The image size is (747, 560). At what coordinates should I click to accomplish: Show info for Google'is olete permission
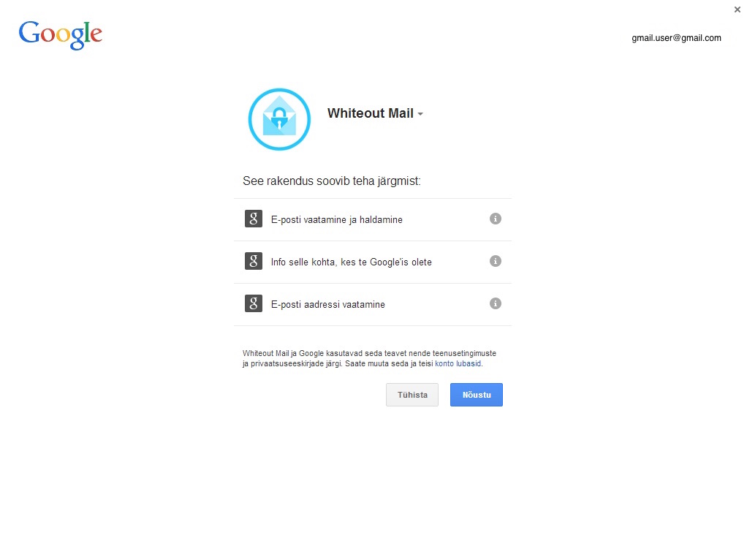496,261
